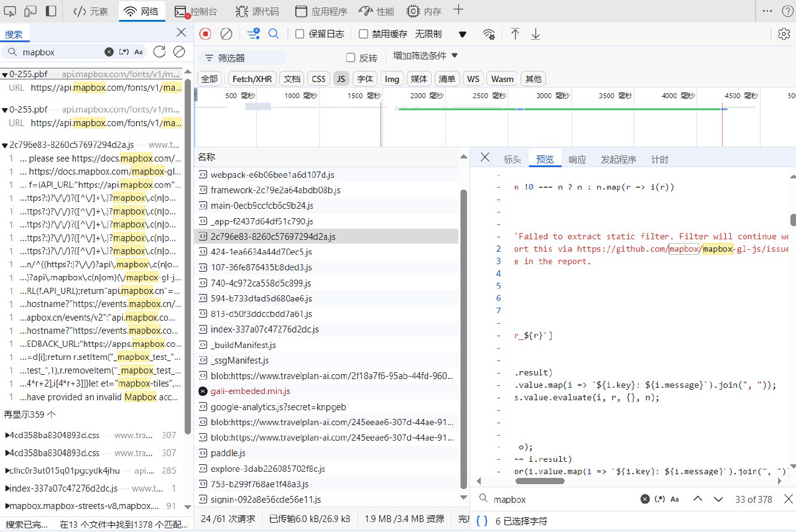Filter requests by 其他 type

tap(534, 79)
